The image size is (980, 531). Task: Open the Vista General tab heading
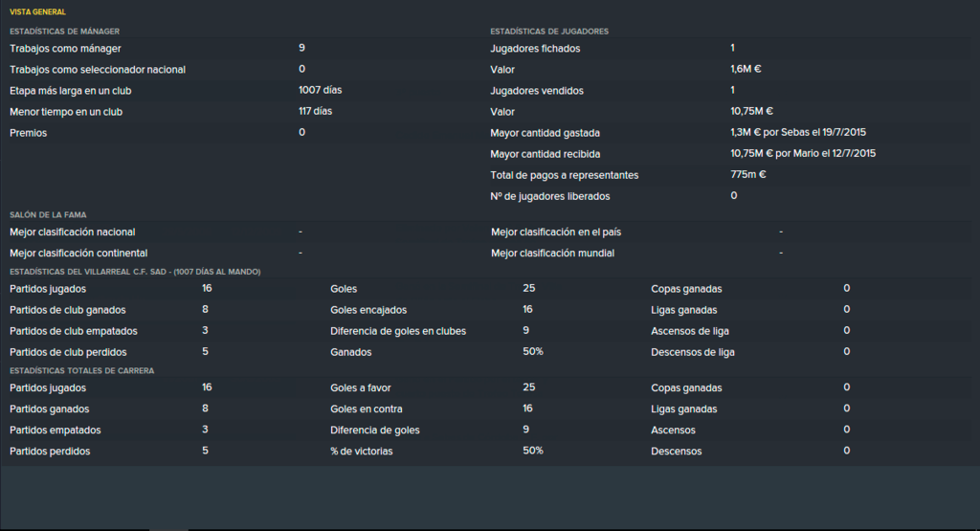coord(37,11)
